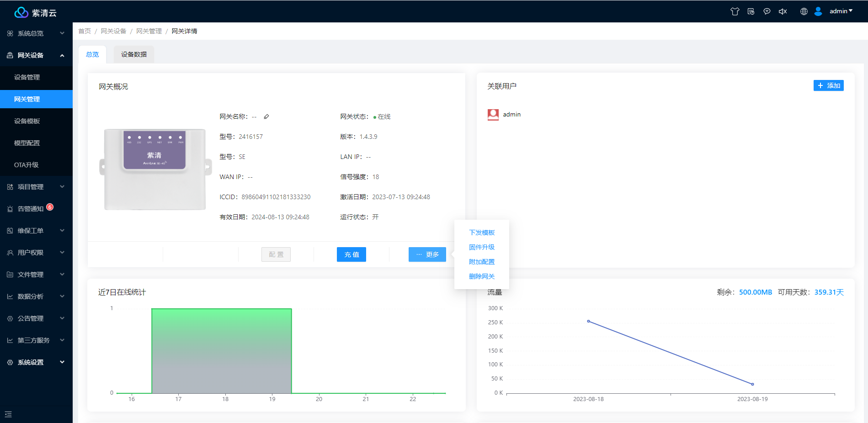Click the 用户权限 person icon
The height and width of the screenshot is (423, 868).
coord(10,253)
